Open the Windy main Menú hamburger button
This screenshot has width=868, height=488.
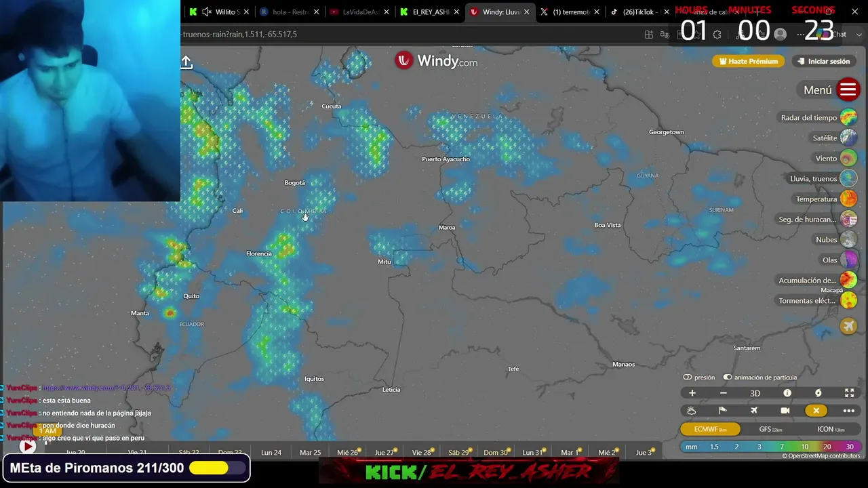coord(848,90)
